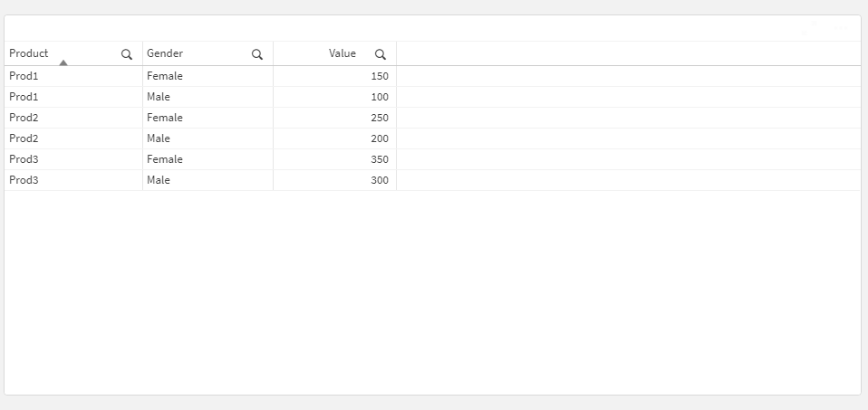Screen dimensions: 868x410
Task: Select the Prod2 cell in the Female row
Action: pos(24,118)
